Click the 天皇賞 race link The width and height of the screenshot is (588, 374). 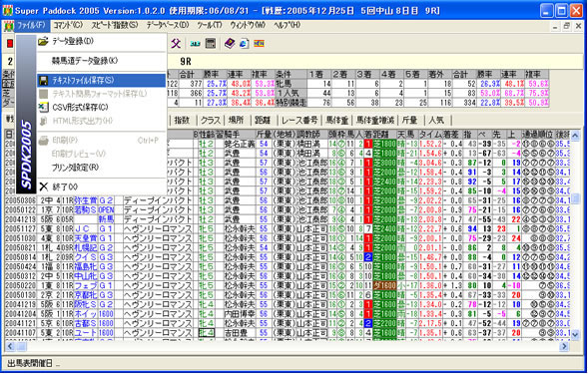pos(86,238)
